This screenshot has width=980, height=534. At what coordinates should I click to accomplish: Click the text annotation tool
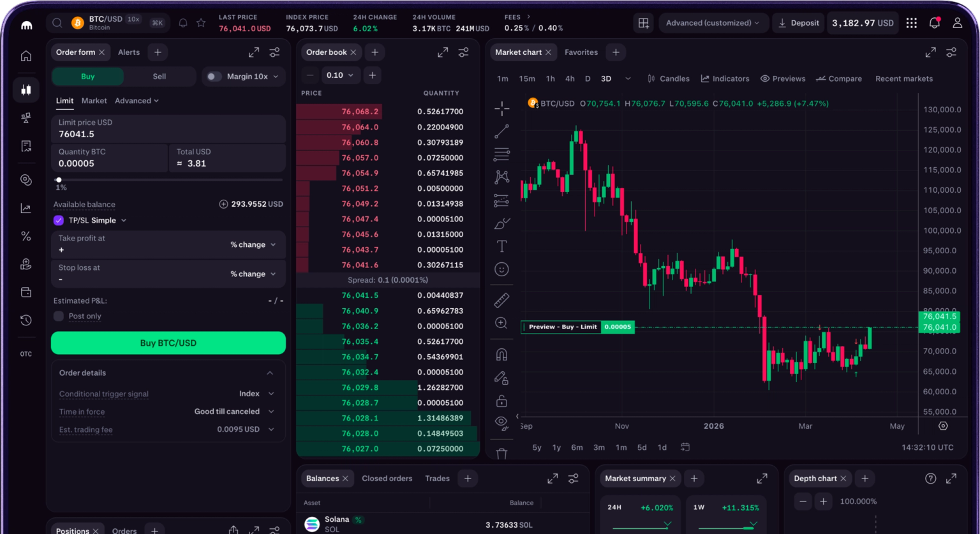pos(501,246)
